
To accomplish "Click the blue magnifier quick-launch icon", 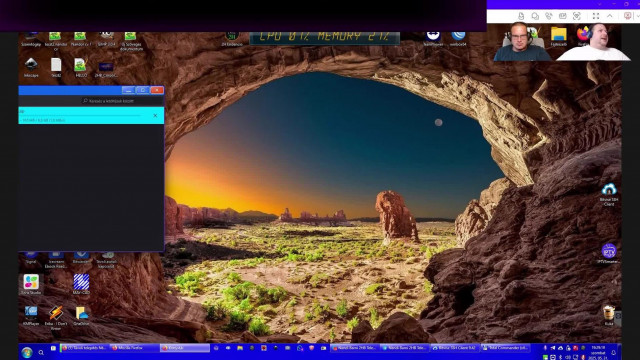I will click(300, 348).
